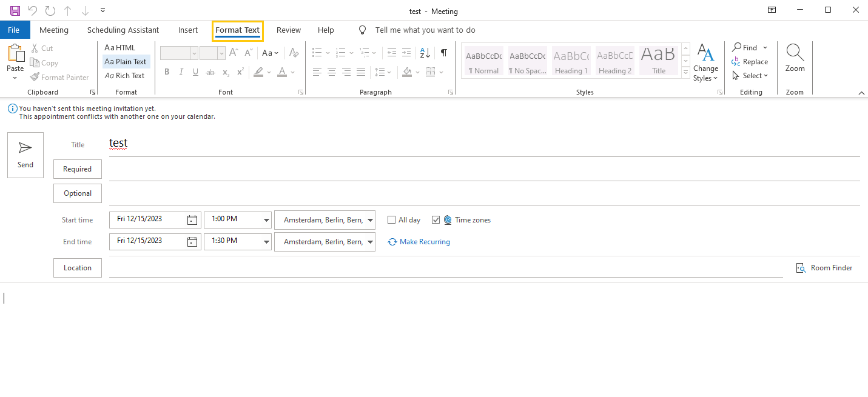Viewport: 868px width, 397px height.
Task: Click the Save icon in title bar
Action: 15,11
